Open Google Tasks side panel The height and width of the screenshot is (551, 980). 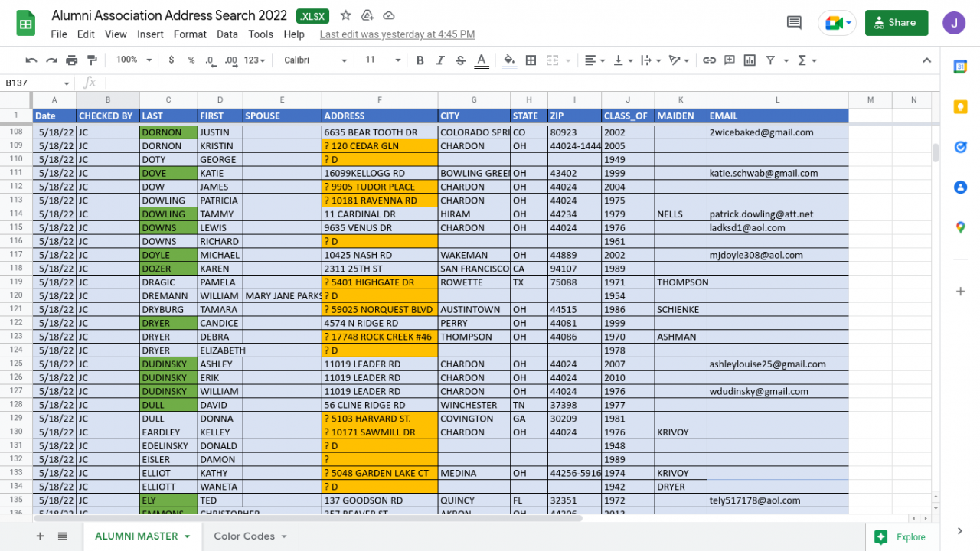(x=960, y=147)
